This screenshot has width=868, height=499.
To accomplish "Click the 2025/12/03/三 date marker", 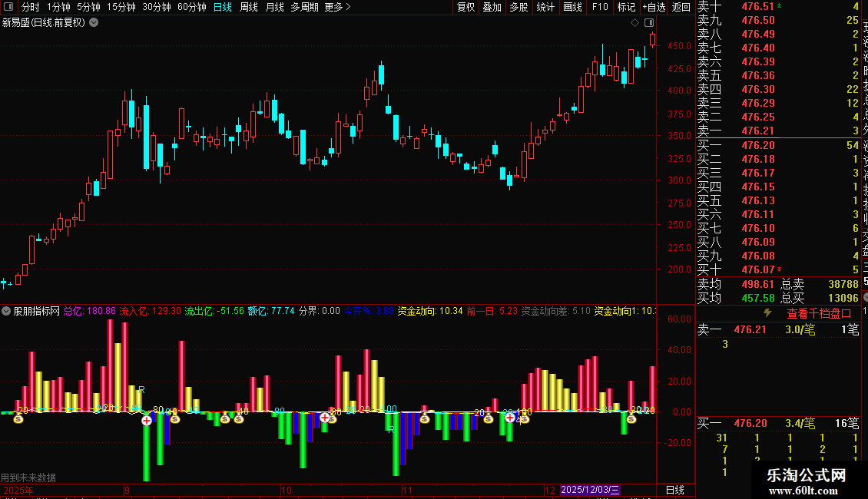I will 590,490.
